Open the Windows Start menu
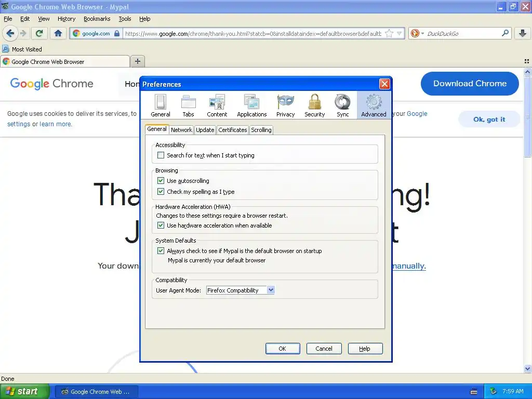This screenshot has height=399, width=532. click(x=24, y=392)
